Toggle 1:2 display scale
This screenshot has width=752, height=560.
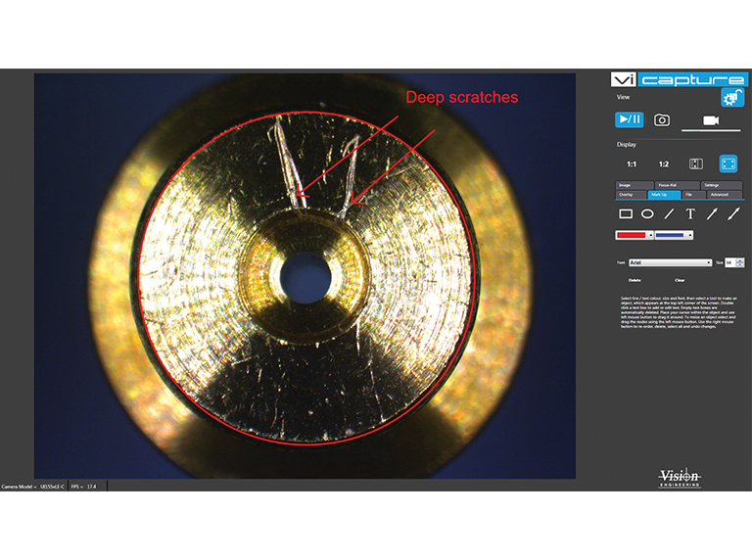(x=663, y=164)
